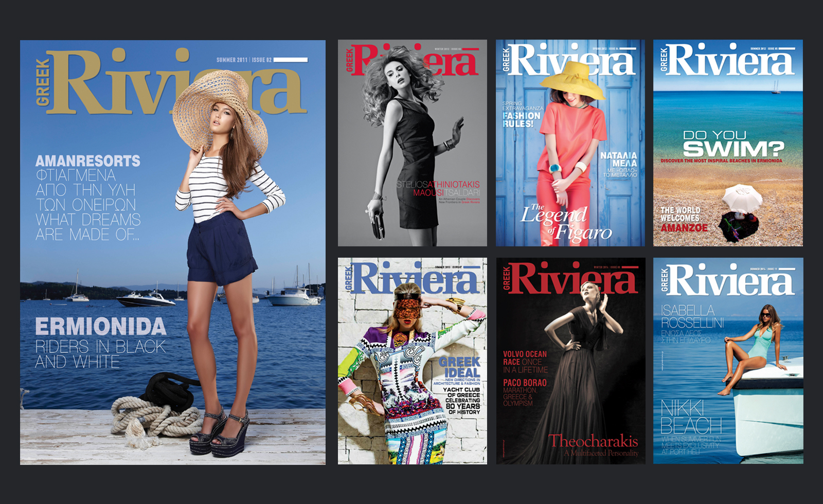Image resolution: width=823 pixels, height=504 pixels.
Task: Select the AMANRESORTS headline
Action: (x=87, y=161)
